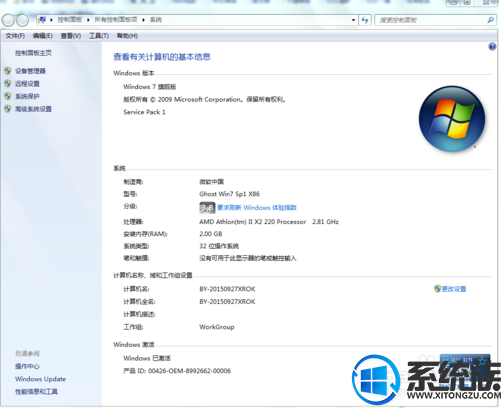This screenshot has width=501, height=408.
Task: Click the 微软中国 manufacturer value
Action: point(212,182)
